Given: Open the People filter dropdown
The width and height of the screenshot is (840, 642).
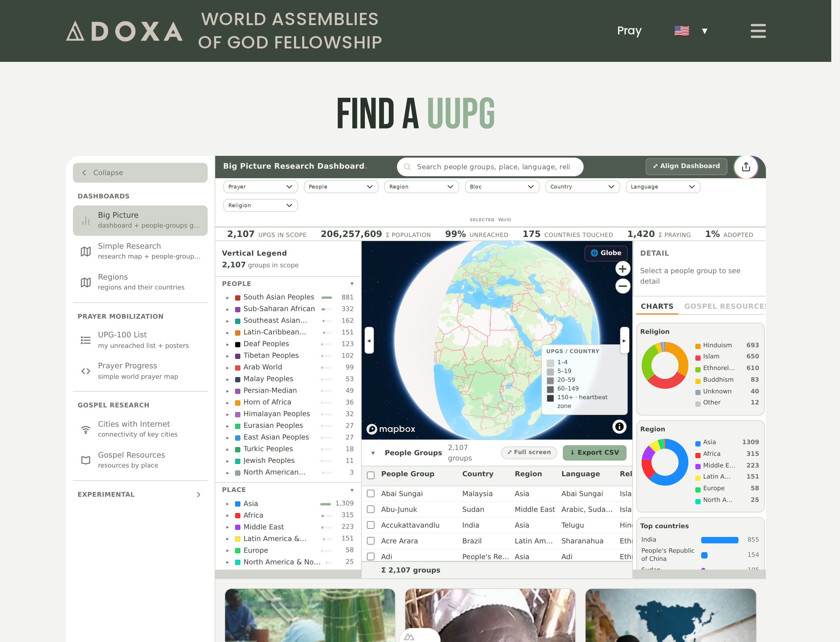Looking at the screenshot, I should (x=341, y=186).
